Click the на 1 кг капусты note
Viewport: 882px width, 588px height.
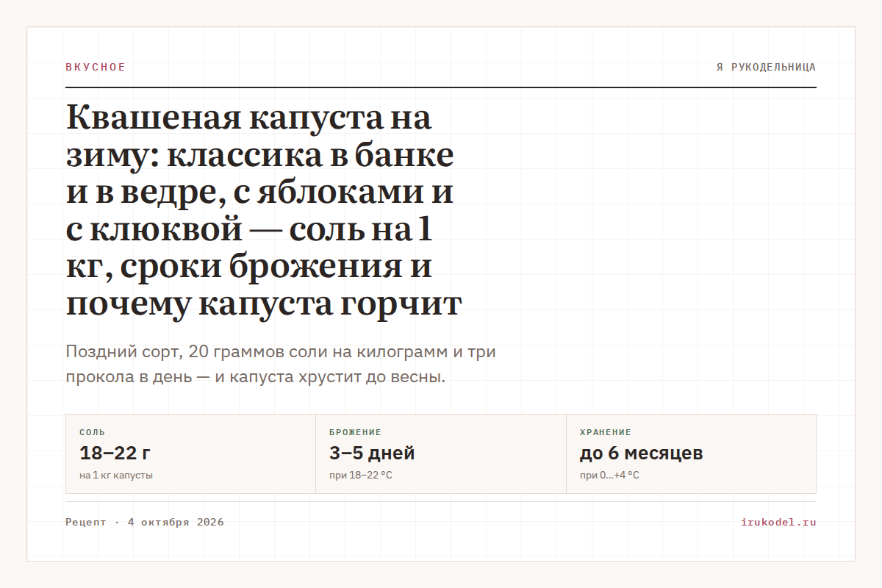point(116,476)
